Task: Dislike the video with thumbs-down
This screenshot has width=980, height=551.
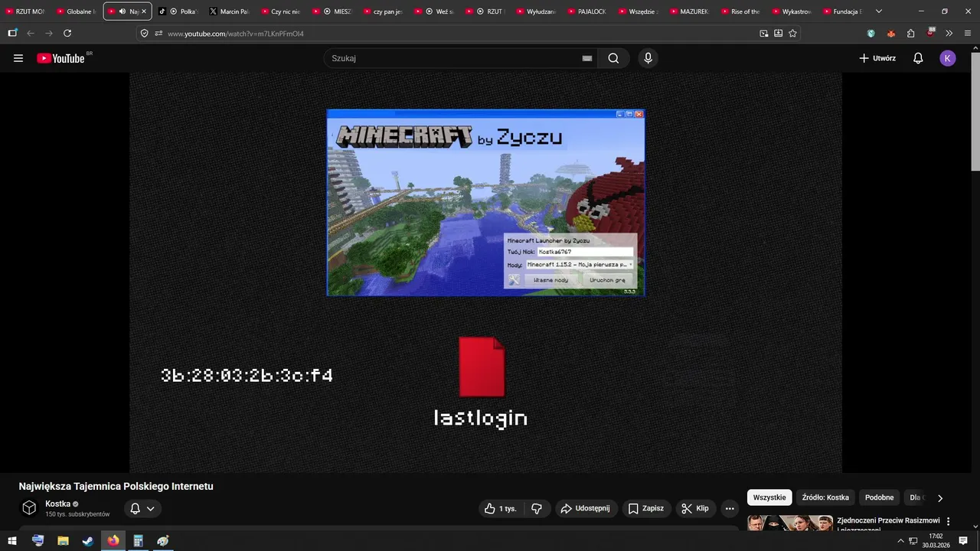Action: click(x=537, y=508)
